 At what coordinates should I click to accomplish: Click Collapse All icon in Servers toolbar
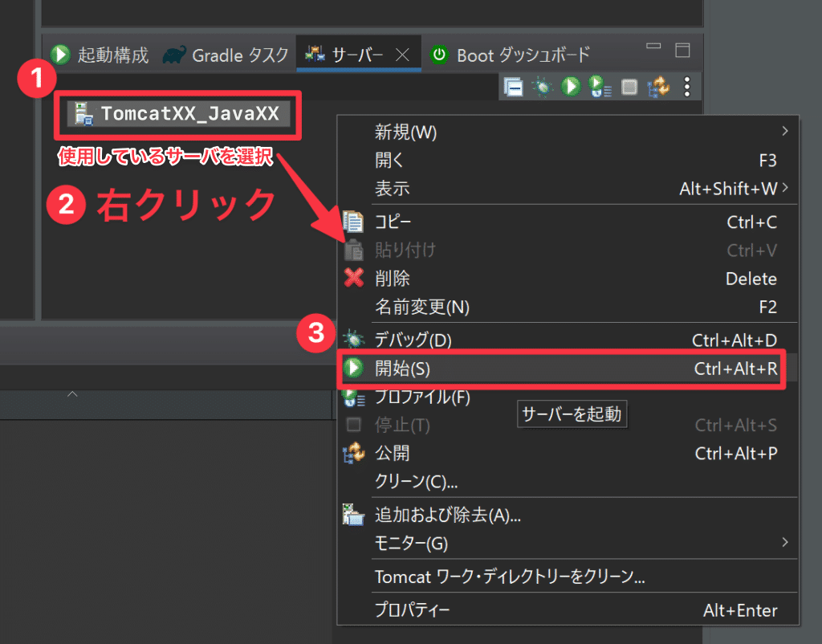click(x=513, y=86)
